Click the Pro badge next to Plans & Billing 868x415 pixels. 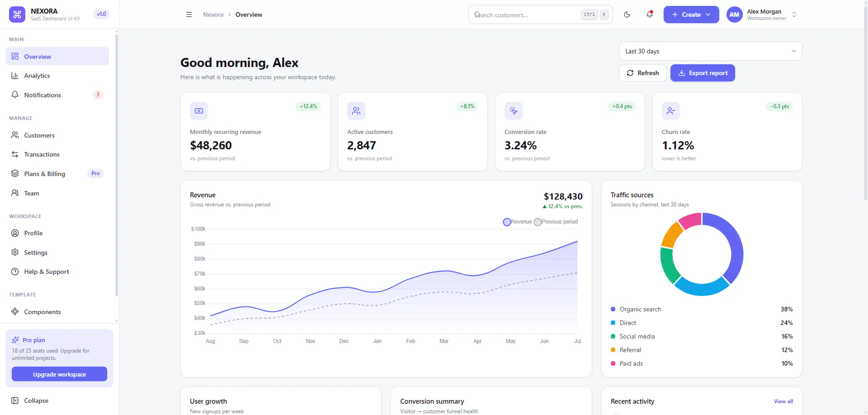point(95,173)
